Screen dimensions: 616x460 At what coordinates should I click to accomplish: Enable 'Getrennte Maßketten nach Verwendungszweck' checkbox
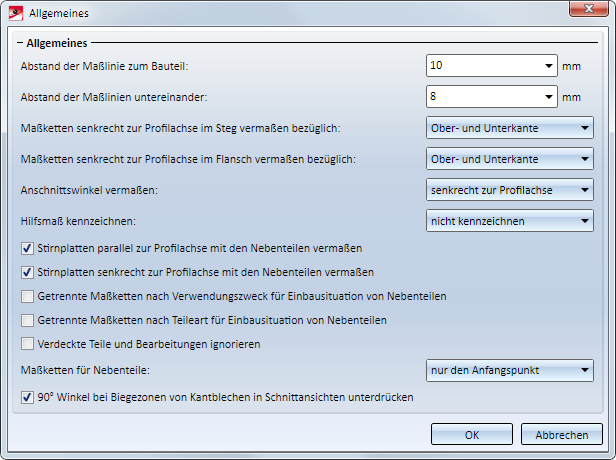[27, 296]
